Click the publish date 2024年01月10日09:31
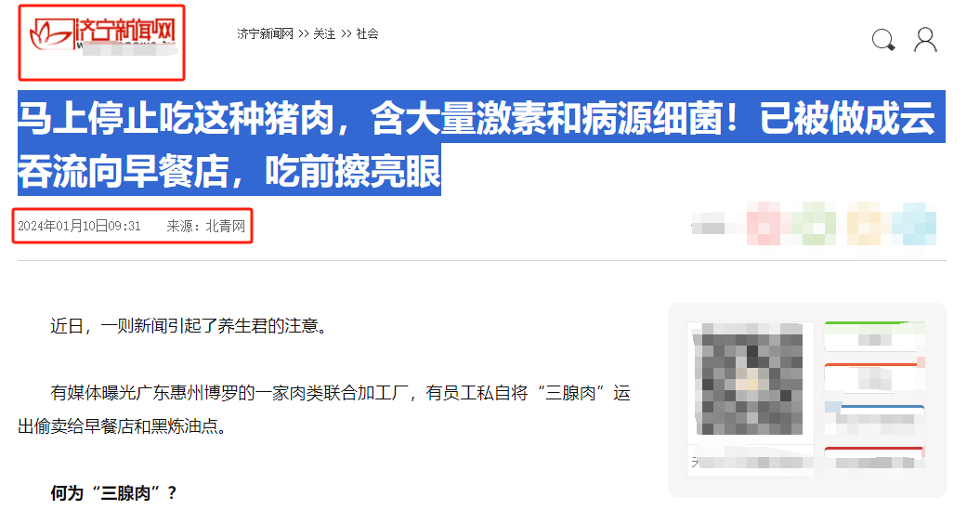The width and height of the screenshot is (980, 523). coord(79,226)
